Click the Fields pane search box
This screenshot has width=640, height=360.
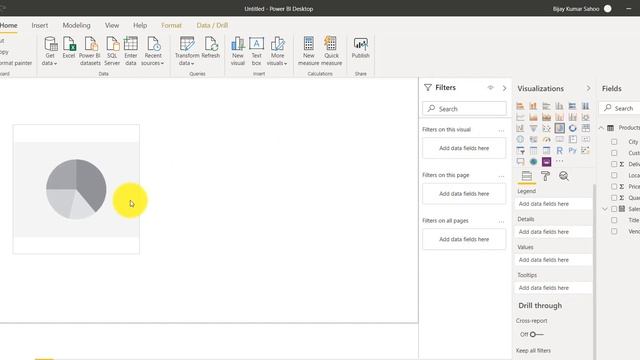point(620,108)
